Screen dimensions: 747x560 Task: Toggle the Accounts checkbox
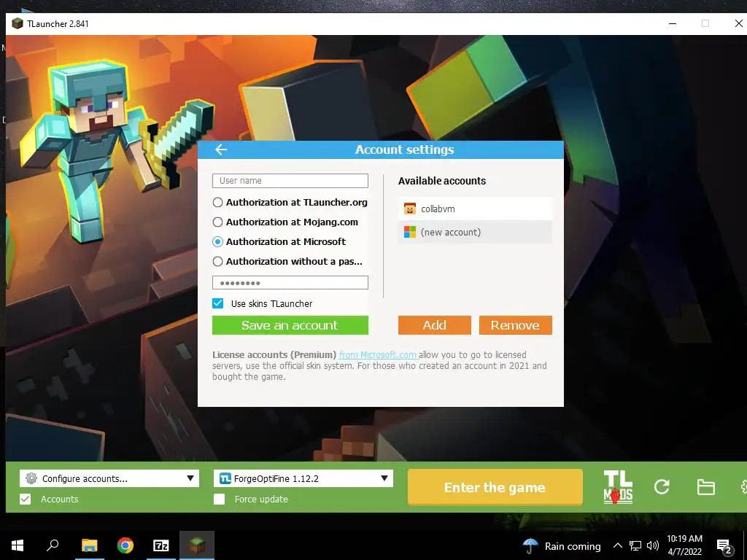pyautogui.click(x=26, y=499)
